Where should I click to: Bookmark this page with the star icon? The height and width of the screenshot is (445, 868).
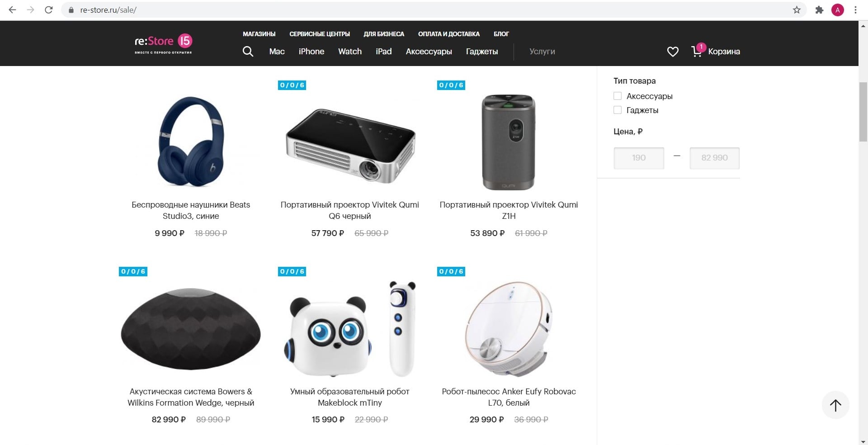(797, 10)
